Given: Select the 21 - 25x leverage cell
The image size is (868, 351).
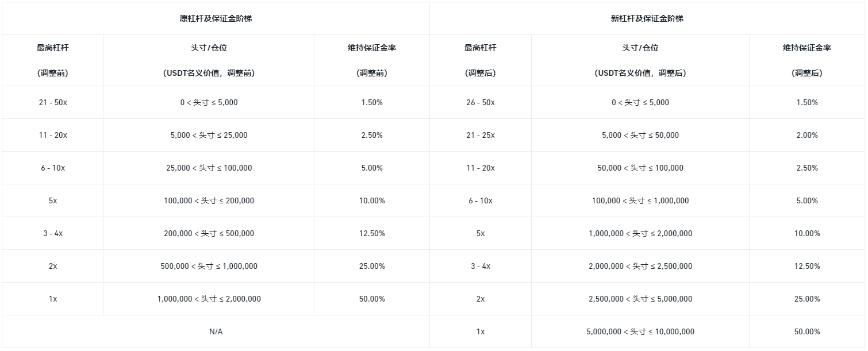Looking at the screenshot, I should pos(480,135).
